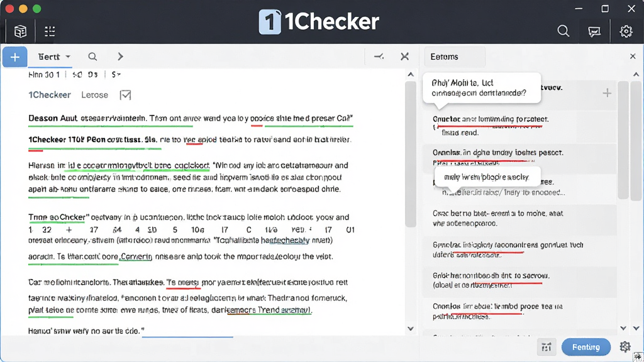The height and width of the screenshot is (362, 644).
Task: Click the search magnifier in the title bar
Action: coord(563,31)
